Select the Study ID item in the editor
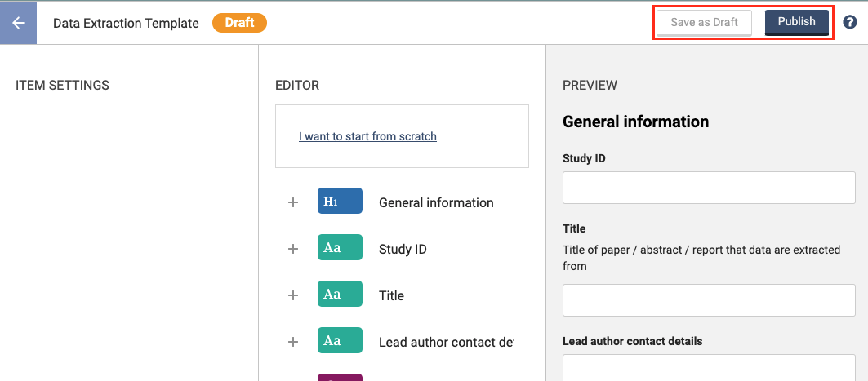Image resolution: width=868 pixels, height=381 pixels. [x=403, y=249]
